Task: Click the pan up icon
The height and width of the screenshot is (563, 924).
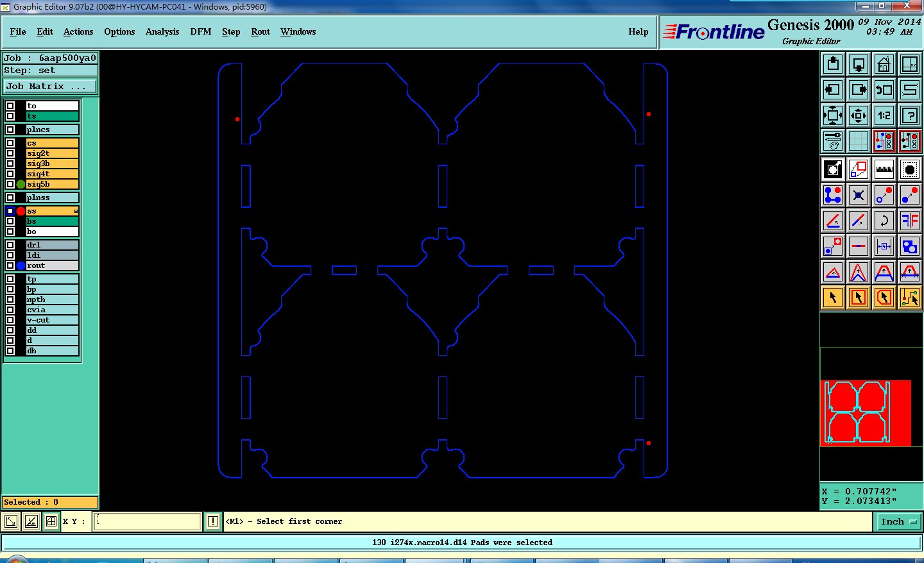Action: [x=833, y=64]
